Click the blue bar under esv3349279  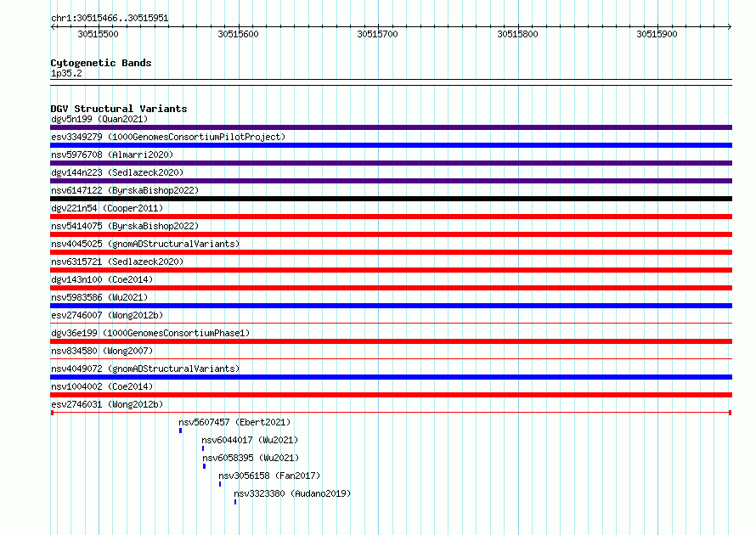pyautogui.click(x=391, y=145)
